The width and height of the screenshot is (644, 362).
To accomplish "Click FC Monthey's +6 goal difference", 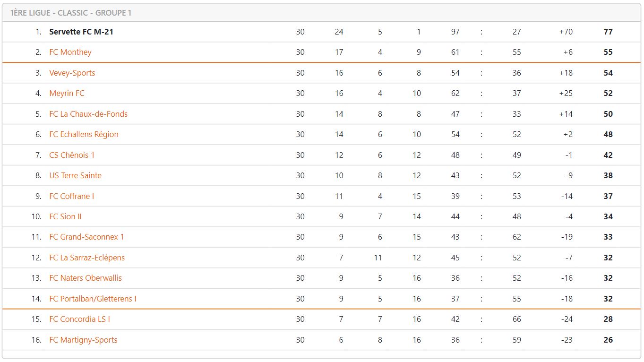I will pos(567,52).
